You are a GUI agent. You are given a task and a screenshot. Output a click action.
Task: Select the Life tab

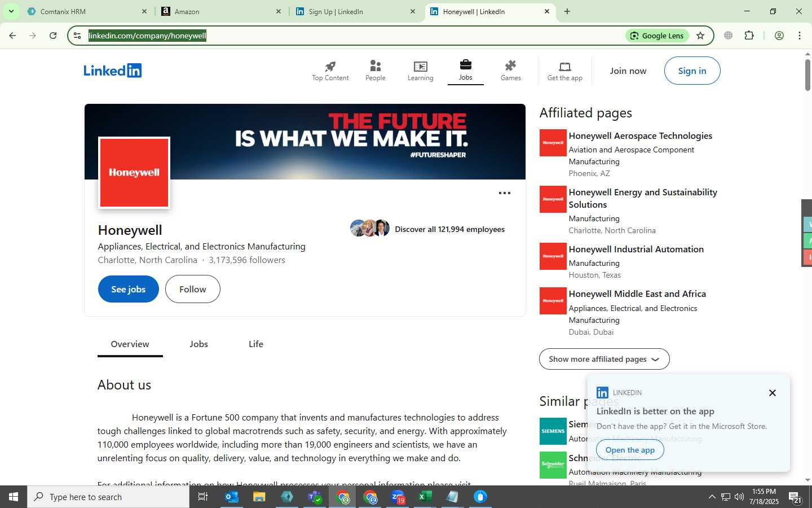(256, 344)
